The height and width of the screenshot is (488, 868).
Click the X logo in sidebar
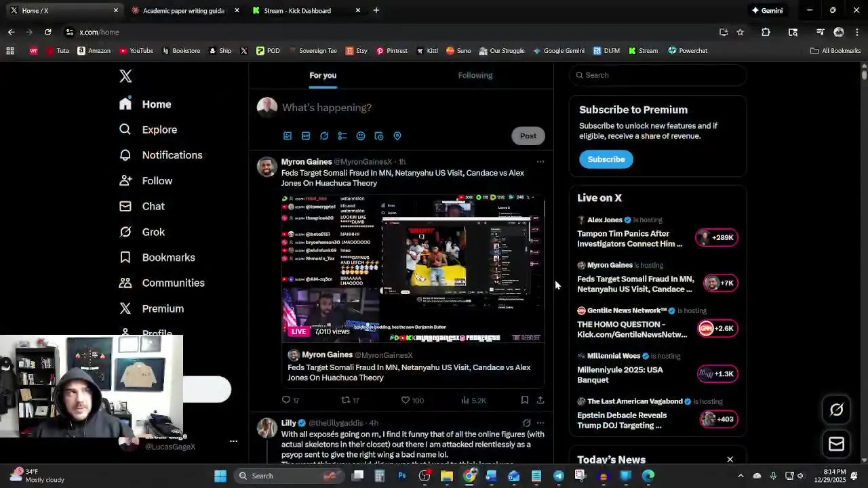(125, 76)
